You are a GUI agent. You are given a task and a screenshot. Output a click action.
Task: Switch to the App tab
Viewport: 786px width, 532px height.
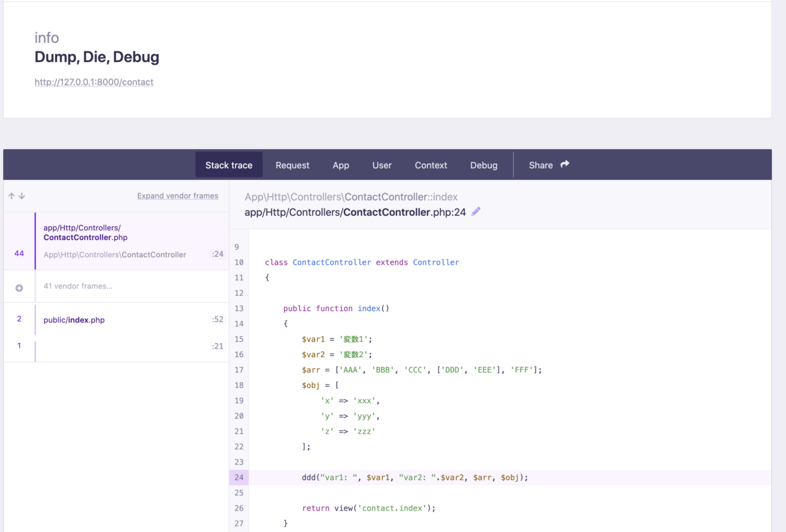pyautogui.click(x=341, y=165)
